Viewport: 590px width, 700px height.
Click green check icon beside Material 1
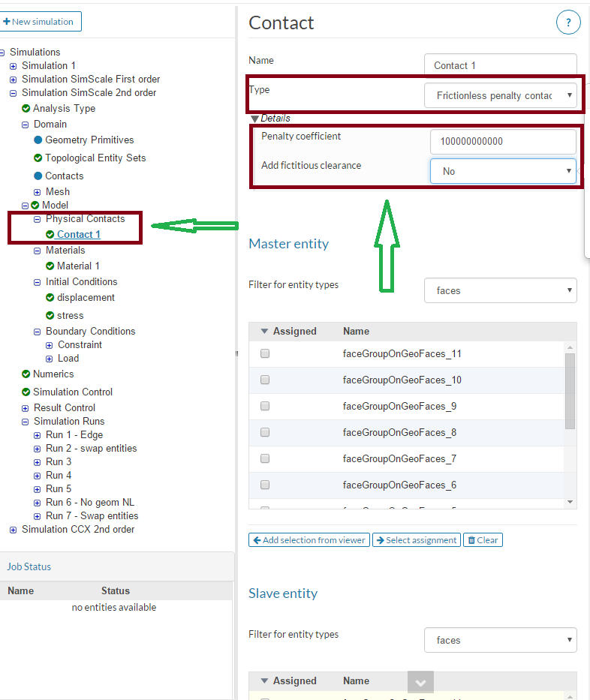click(50, 266)
